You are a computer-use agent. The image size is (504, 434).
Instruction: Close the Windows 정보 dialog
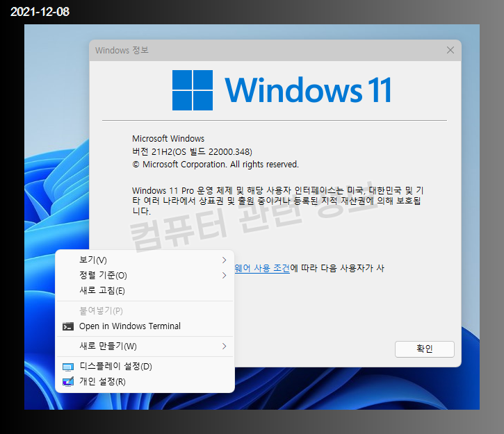coord(450,50)
